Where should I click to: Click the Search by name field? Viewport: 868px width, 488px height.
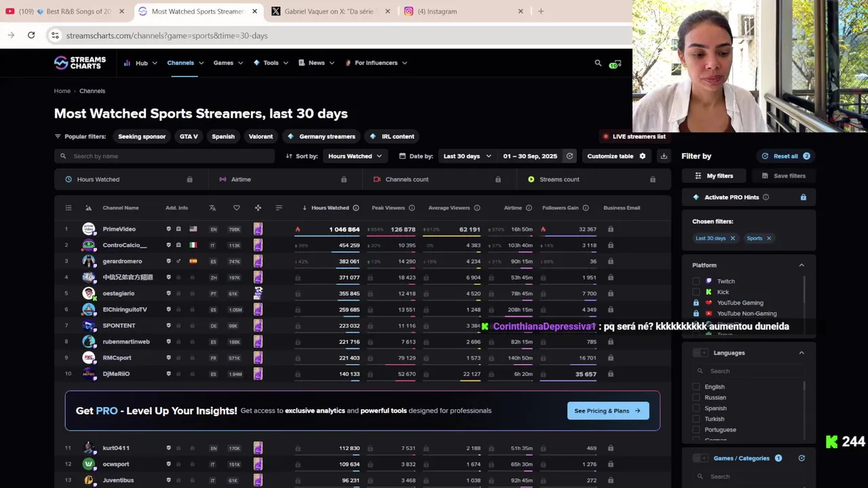pyautogui.click(x=164, y=156)
